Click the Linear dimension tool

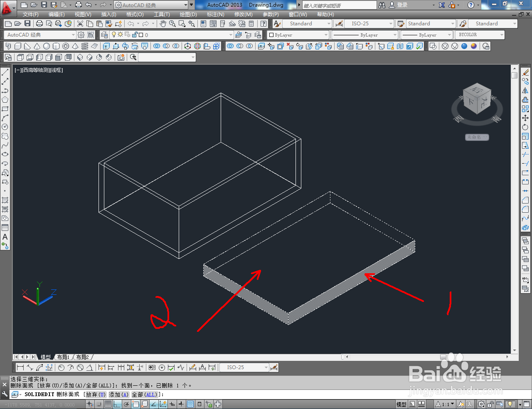tap(20, 367)
